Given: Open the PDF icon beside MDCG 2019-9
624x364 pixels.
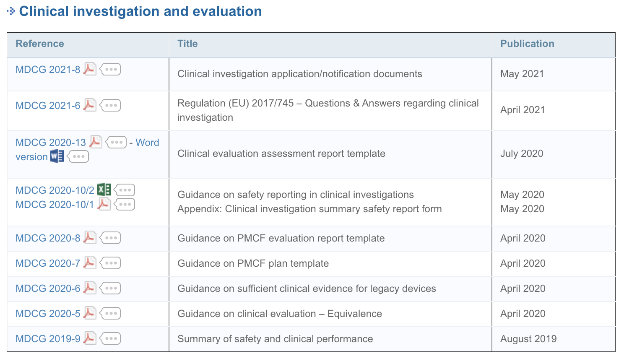Looking at the screenshot, I should click(x=90, y=338).
